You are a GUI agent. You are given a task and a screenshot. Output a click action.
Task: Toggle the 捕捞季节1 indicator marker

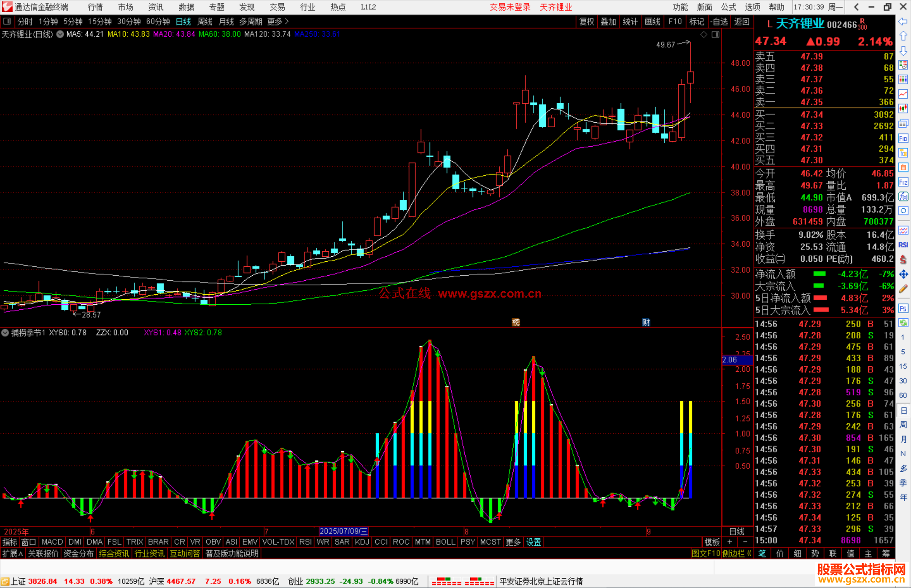5,333
